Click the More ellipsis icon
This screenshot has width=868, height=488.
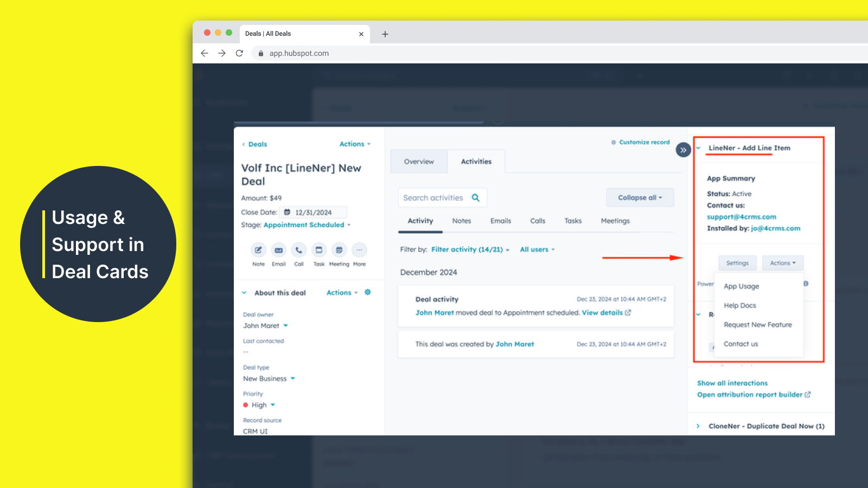click(359, 250)
